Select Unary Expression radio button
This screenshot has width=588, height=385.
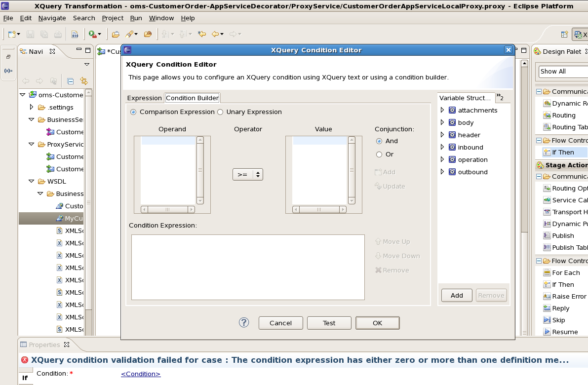tap(220, 112)
